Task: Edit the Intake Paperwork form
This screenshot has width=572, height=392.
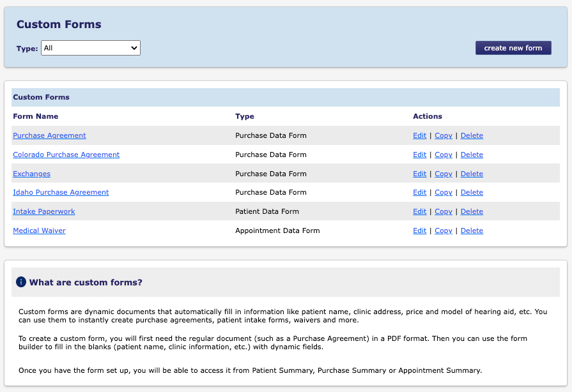Action: pos(419,212)
